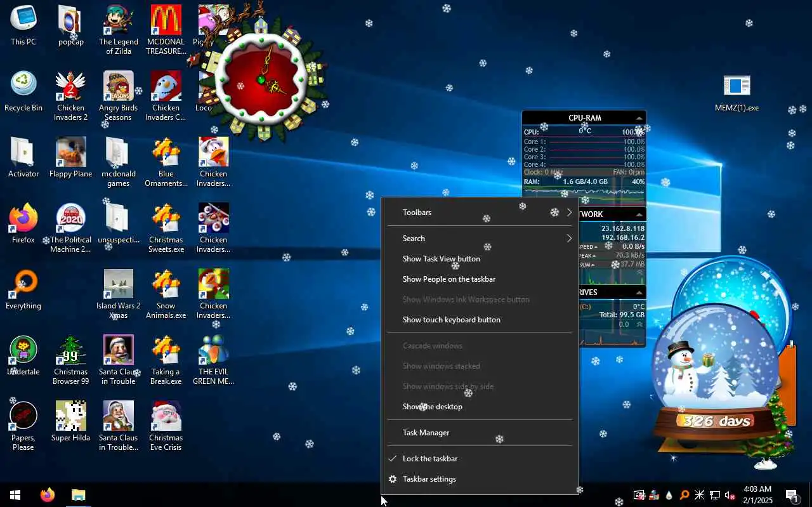Select the Activator folder icon

point(23,158)
